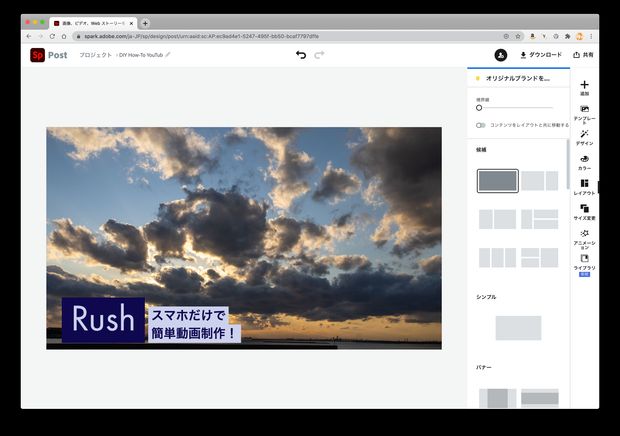Click the border width slider handle

pyautogui.click(x=479, y=107)
